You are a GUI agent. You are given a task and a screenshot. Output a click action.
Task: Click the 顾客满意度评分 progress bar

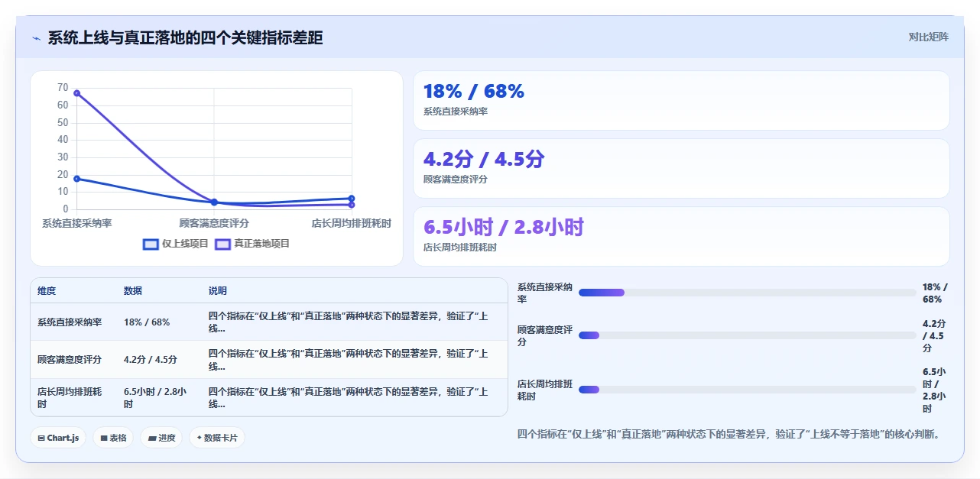[x=747, y=335]
